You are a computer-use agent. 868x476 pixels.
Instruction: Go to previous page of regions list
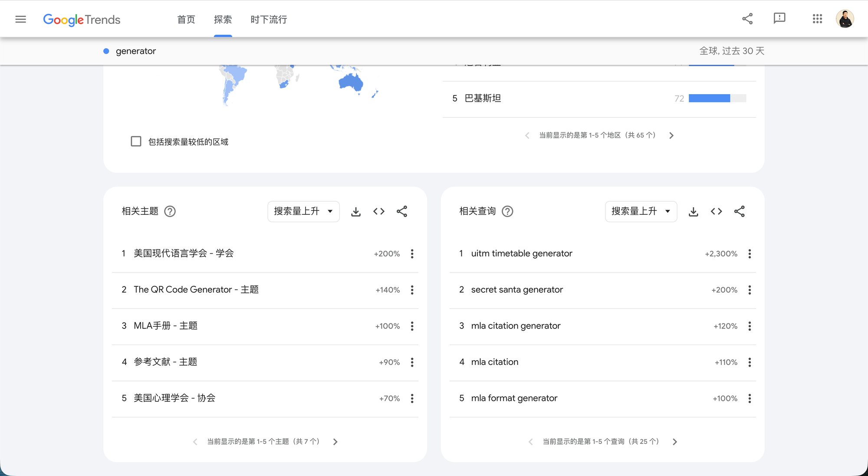[x=527, y=135]
